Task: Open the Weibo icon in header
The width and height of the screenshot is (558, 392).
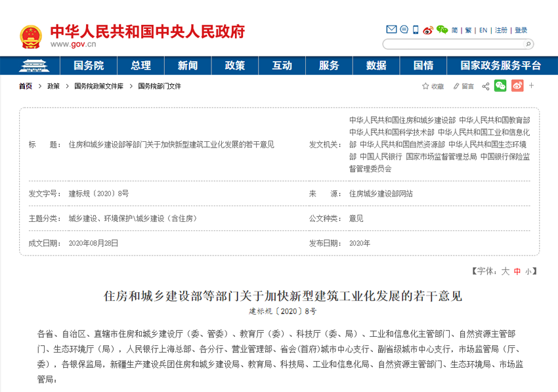Action: [428, 30]
